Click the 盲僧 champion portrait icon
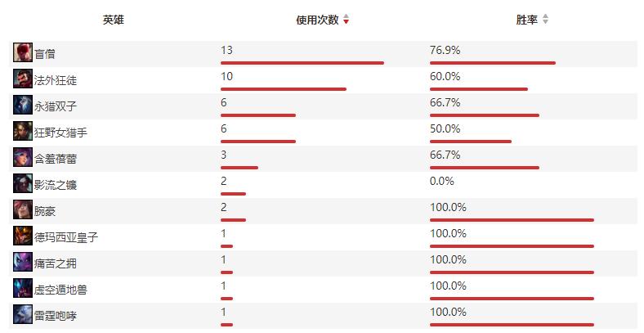The image size is (644, 333). pyautogui.click(x=23, y=52)
